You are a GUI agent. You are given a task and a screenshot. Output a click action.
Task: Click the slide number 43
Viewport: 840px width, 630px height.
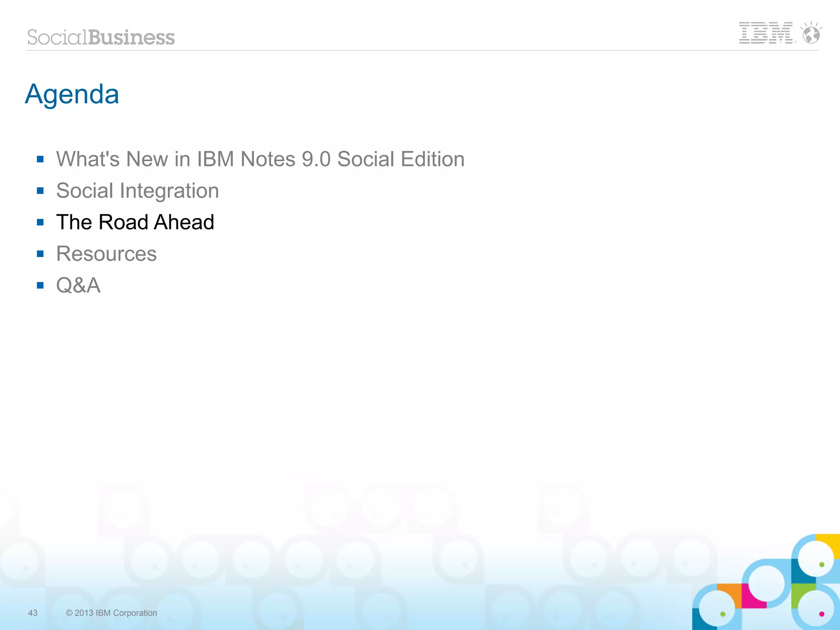pyautogui.click(x=33, y=613)
